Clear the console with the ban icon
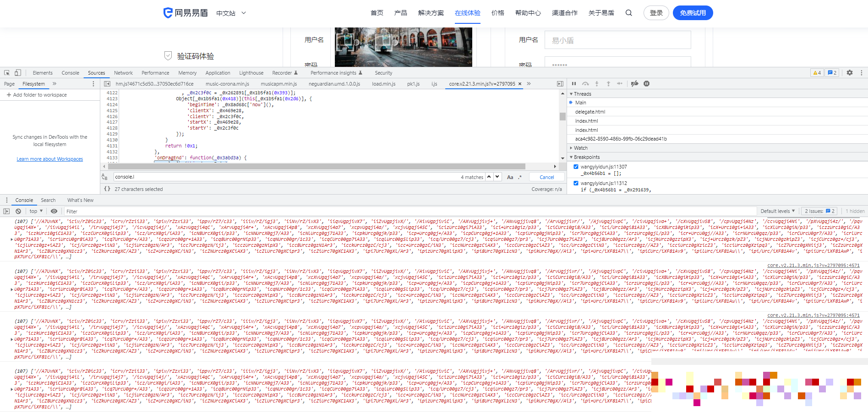The height and width of the screenshot is (413, 868). (18, 211)
